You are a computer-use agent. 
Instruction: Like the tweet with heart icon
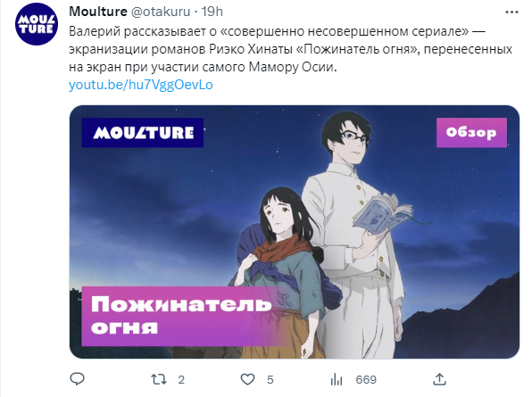247,379
